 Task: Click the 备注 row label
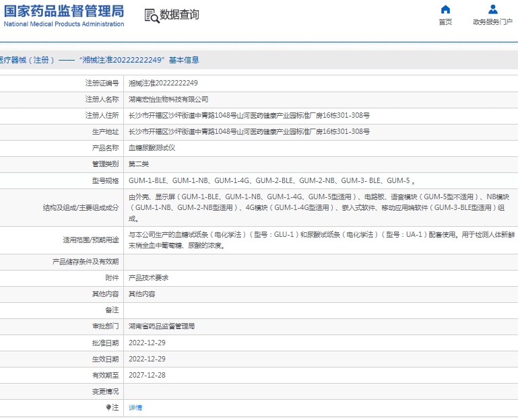112,310
